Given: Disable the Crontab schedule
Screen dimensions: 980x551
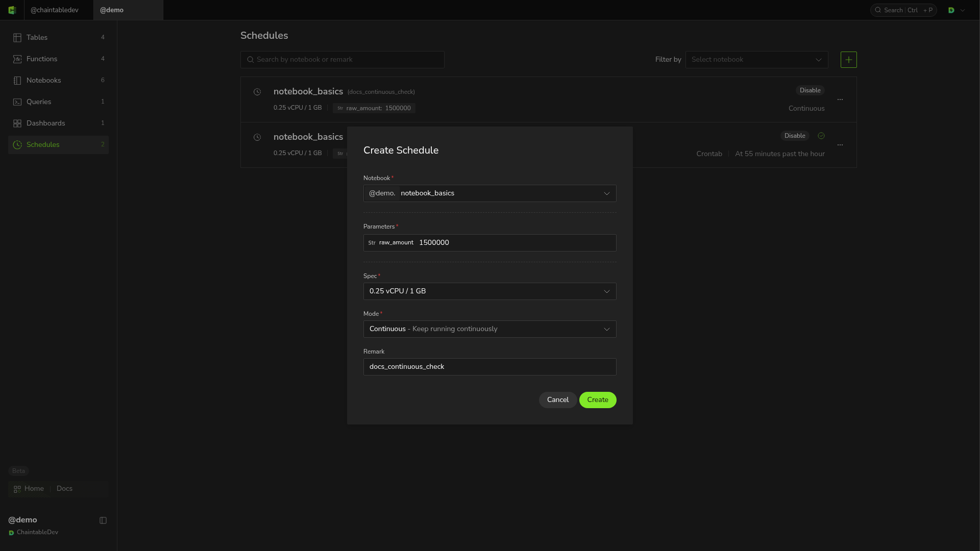Looking at the screenshot, I should tap(795, 136).
